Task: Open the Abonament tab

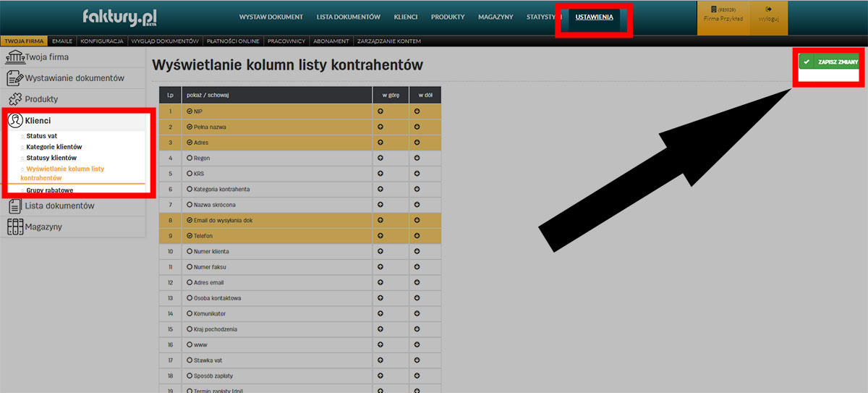Action: coord(331,41)
